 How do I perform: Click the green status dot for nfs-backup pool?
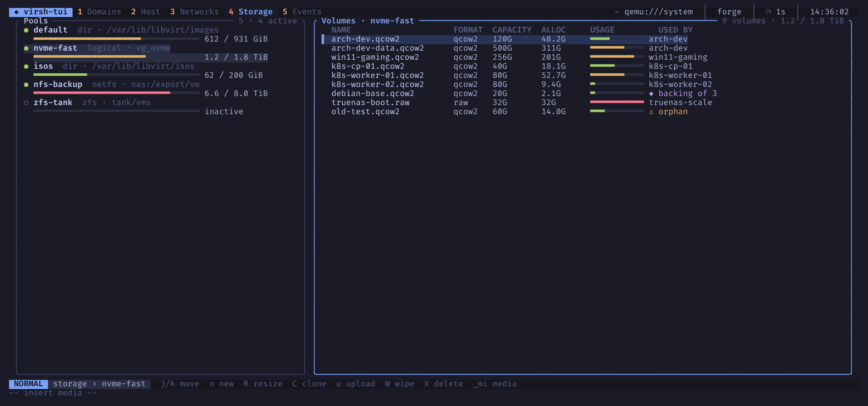(26, 85)
